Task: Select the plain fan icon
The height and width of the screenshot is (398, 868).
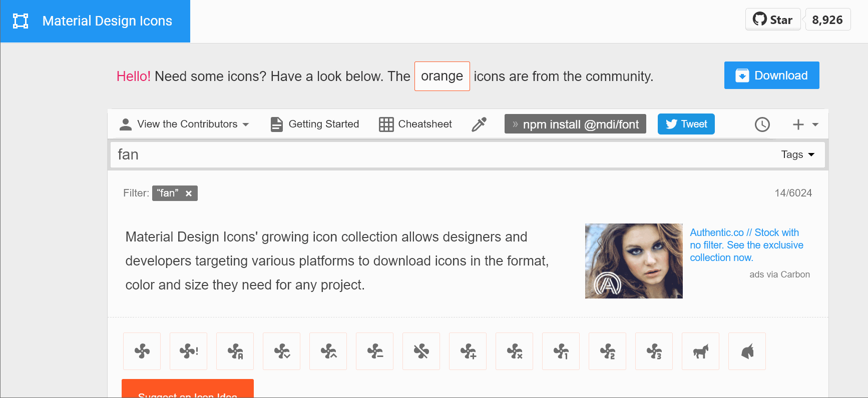Action: (142, 351)
